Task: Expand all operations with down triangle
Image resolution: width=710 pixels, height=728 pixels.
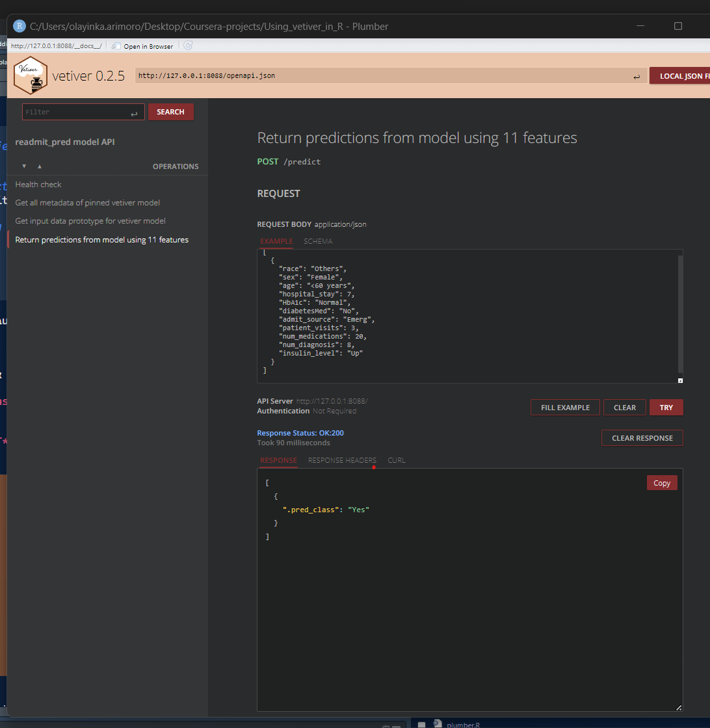Action: (x=24, y=166)
